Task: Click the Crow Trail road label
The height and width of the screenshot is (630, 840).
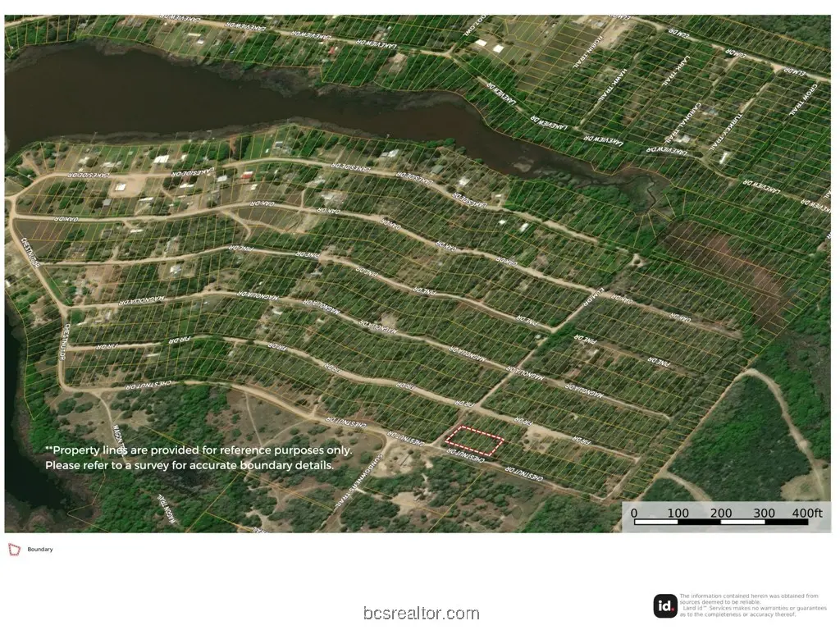Action: pyautogui.click(x=801, y=100)
